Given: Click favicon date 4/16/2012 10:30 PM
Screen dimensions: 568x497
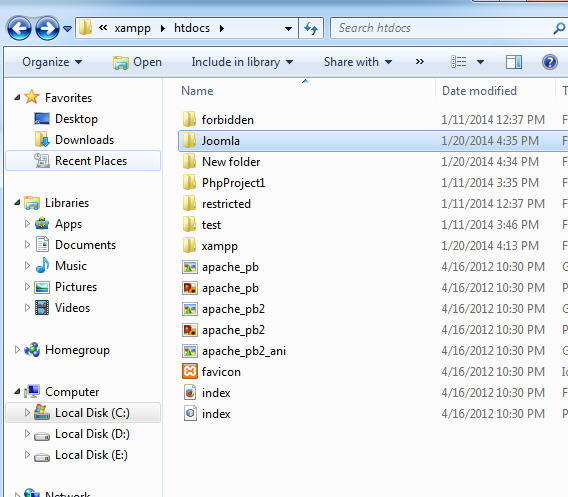Looking at the screenshot, I should 493,372.
